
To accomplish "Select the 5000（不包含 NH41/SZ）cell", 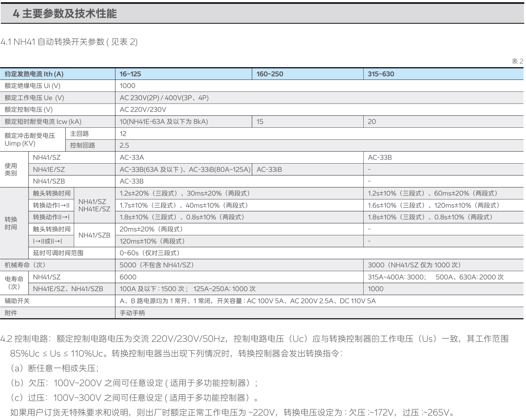I will [157, 265].
